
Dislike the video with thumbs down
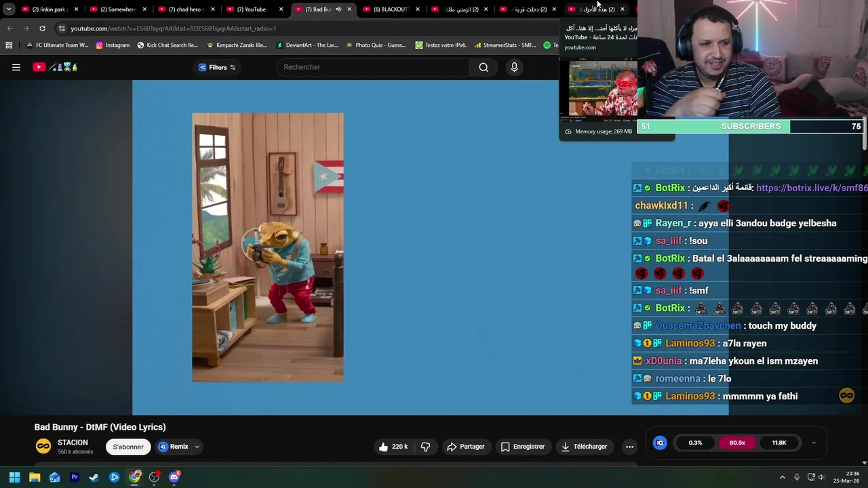(426, 447)
